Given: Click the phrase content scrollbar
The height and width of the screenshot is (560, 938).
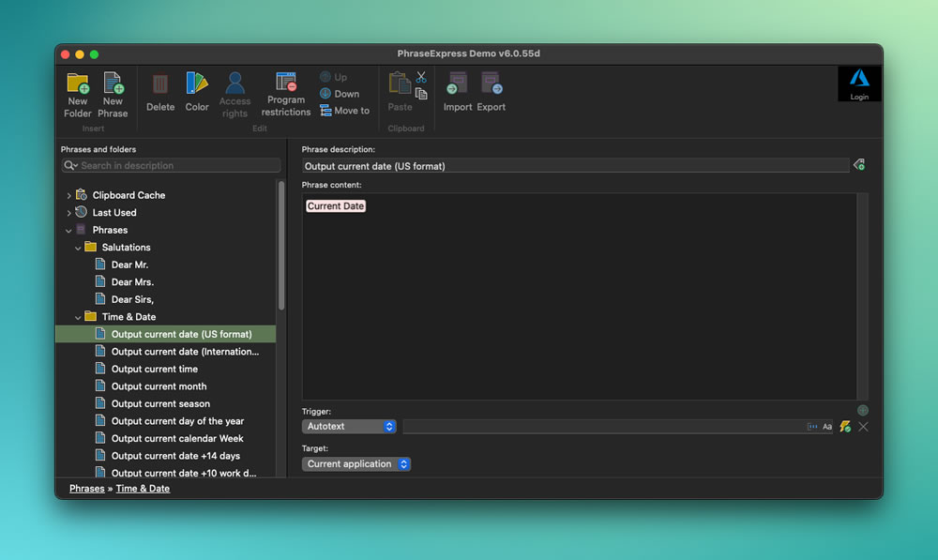Looking at the screenshot, I should [862, 296].
